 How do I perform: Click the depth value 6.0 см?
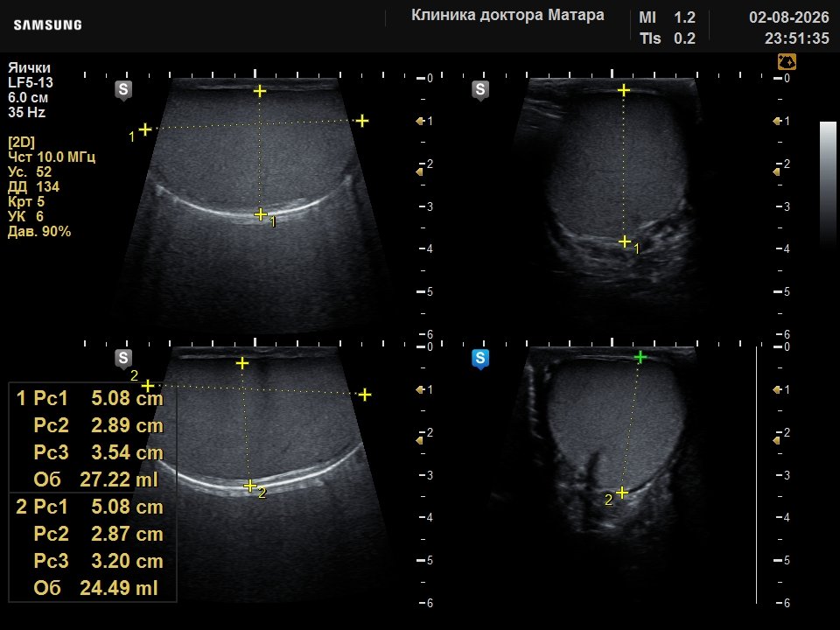[x=28, y=97]
